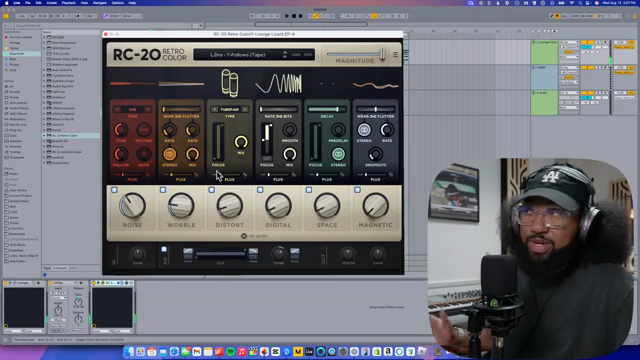The width and height of the screenshot is (640, 360).
Task: Toggle the Distort module enable checkbox
Action: (x=211, y=190)
